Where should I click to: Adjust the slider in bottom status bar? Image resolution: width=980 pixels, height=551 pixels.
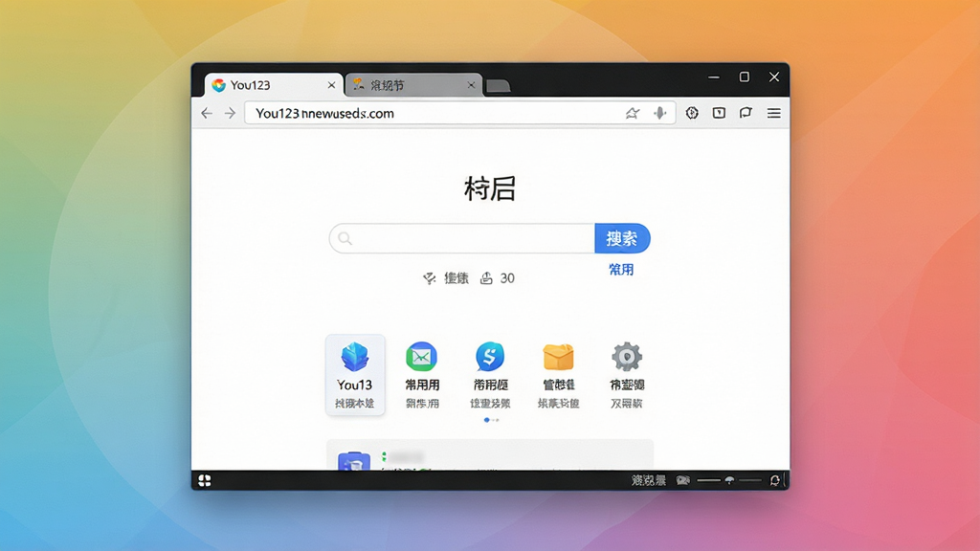(728, 480)
